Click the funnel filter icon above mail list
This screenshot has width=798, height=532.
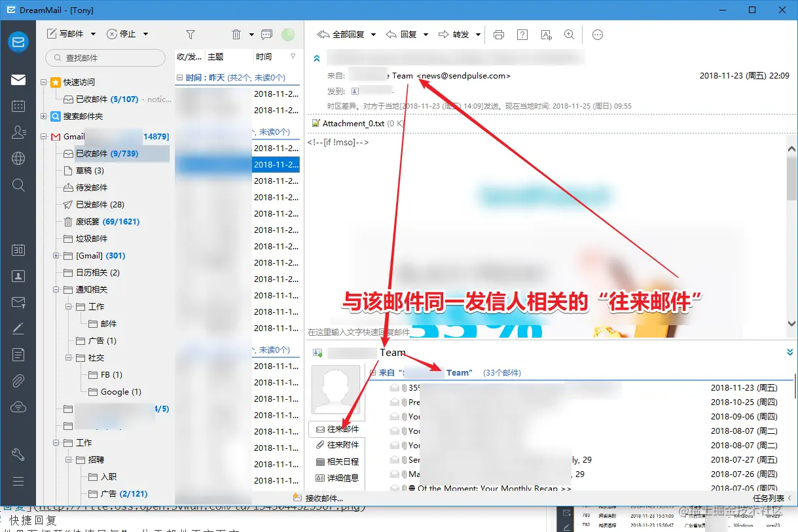point(190,34)
